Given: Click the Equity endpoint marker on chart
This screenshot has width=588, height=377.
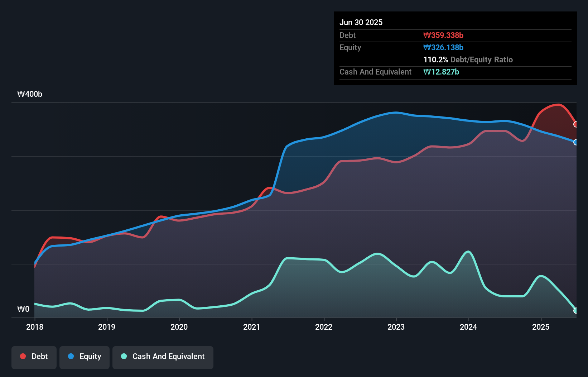Looking at the screenshot, I should (x=576, y=142).
